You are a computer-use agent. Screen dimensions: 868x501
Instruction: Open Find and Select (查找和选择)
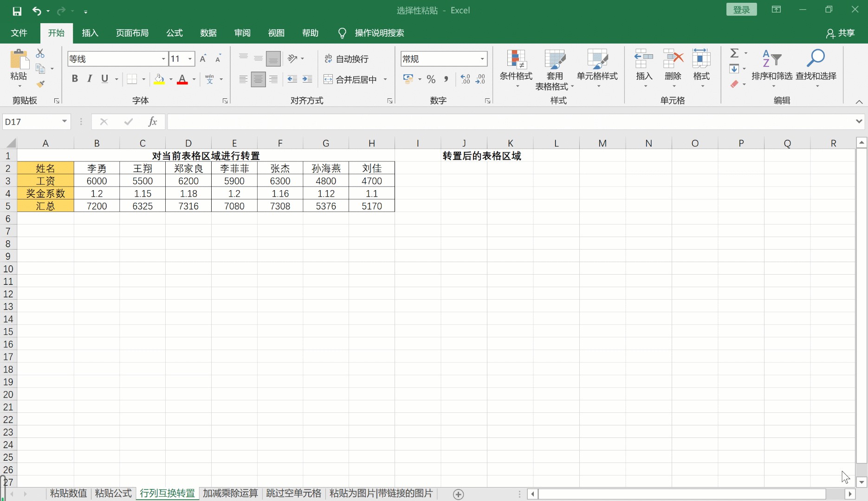(x=816, y=69)
